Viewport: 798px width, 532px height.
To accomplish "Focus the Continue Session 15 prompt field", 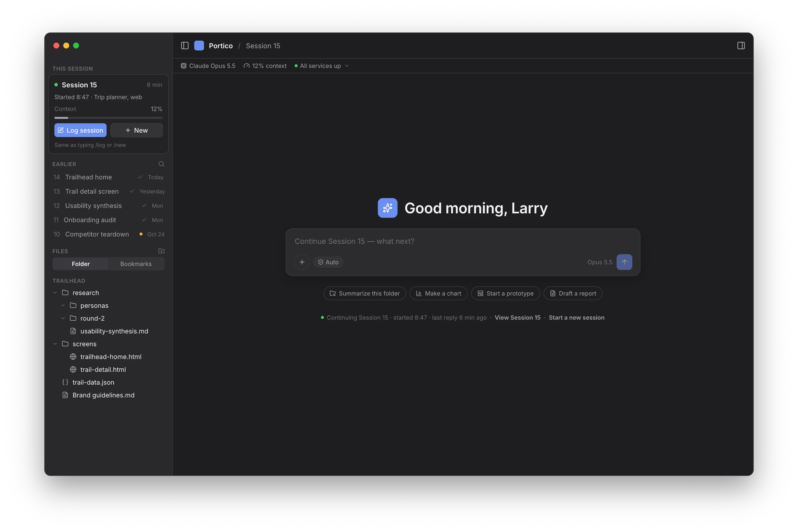I will click(x=463, y=241).
